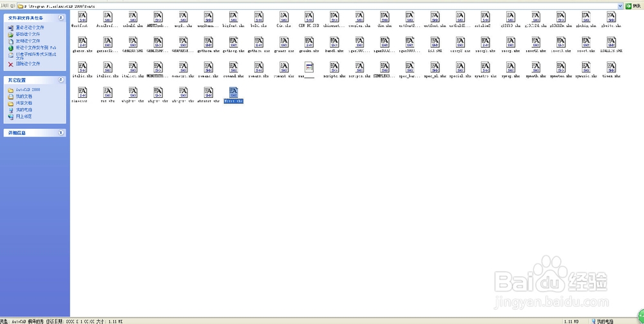644x324 pixels.
Task: Select the MONOTXT8 font file icon
Action: click(x=158, y=68)
